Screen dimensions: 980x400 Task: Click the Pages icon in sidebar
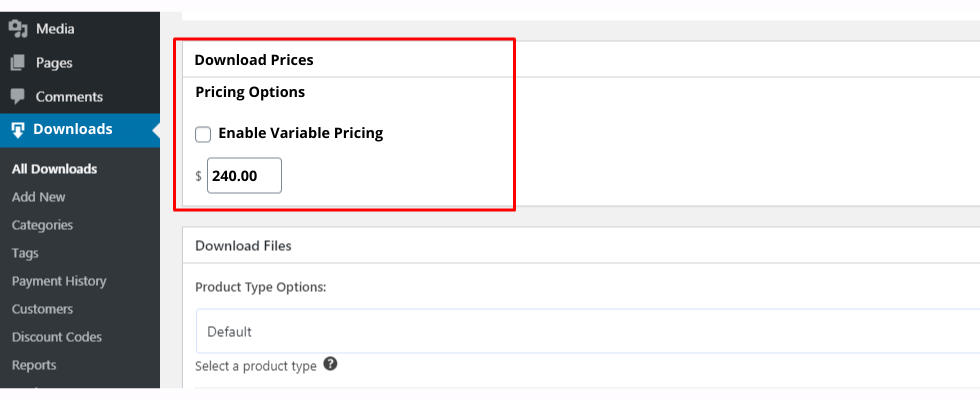point(18,63)
